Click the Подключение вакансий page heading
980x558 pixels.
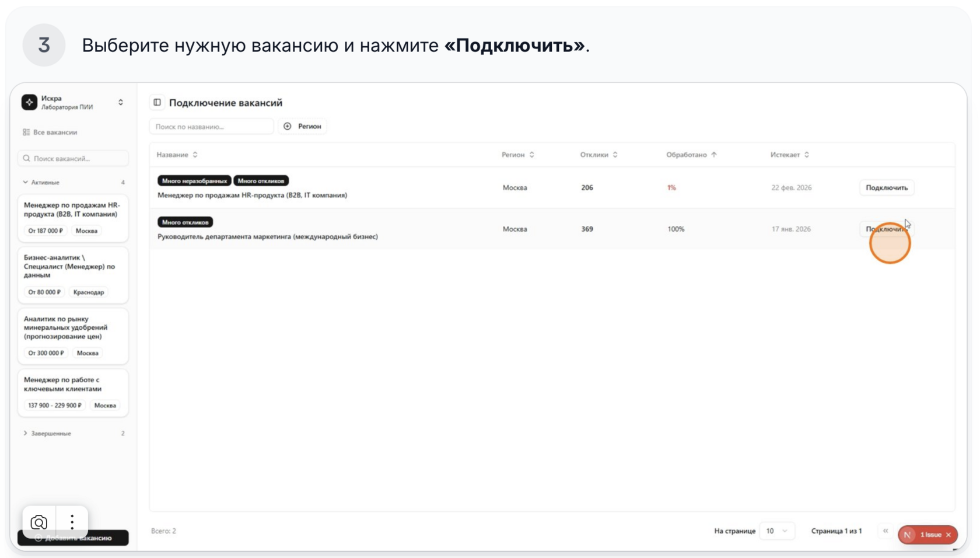click(x=226, y=103)
